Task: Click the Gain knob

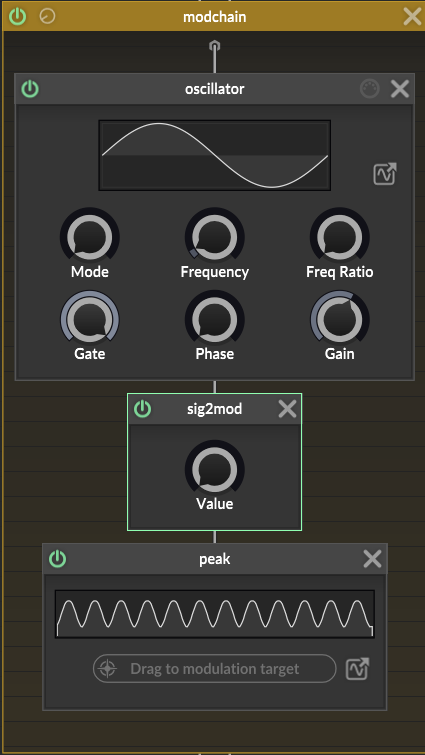Action: (340, 319)
